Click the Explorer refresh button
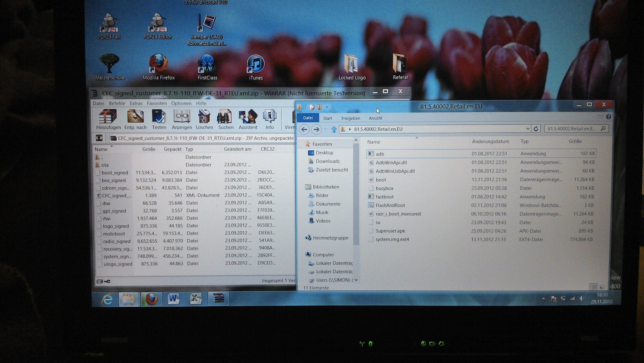Viewport: 644px width, 363px height. (536, 129)
